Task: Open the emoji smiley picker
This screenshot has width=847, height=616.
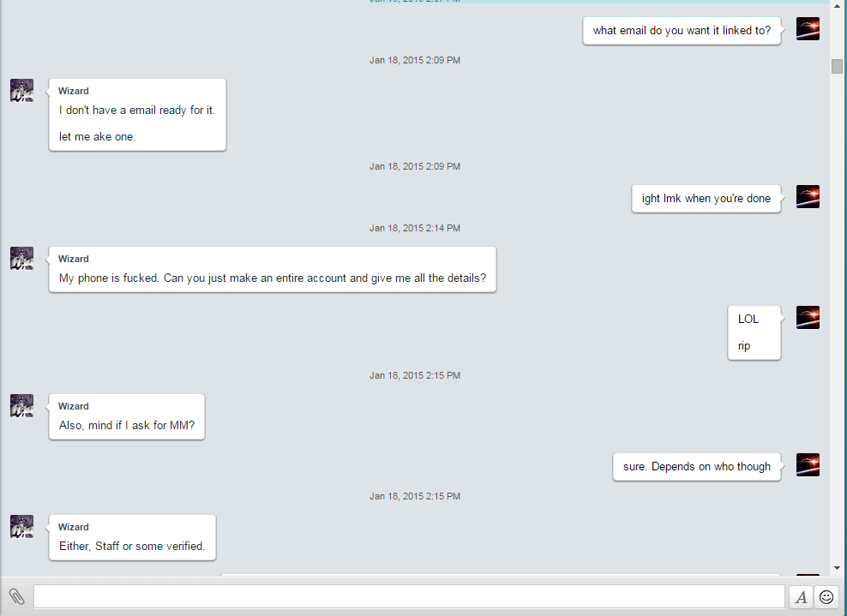Action: pyautogui.click(x=826, y=597)
